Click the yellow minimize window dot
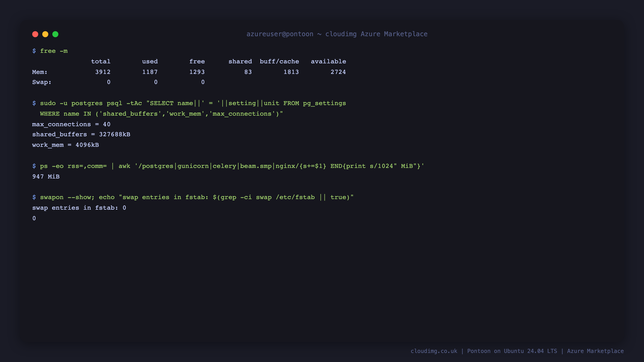The width and height of the screenshot is (644, 362). click(45, 34)
